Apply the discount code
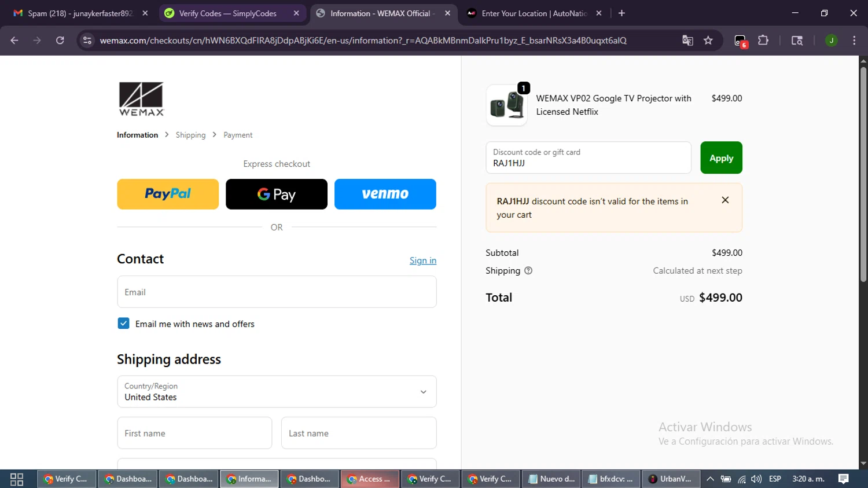Viewport: 868px width, 488px height. click(x=721, y=157)
